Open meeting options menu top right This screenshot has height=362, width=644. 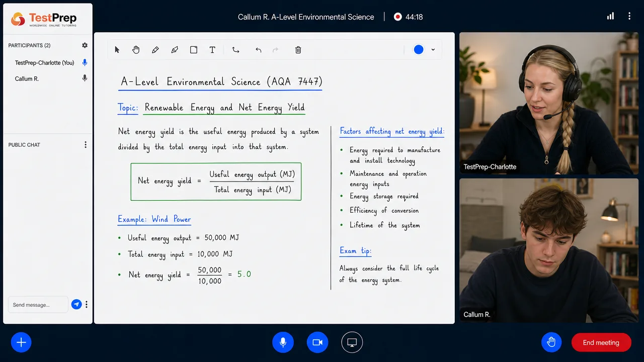(x=629, y=16)
